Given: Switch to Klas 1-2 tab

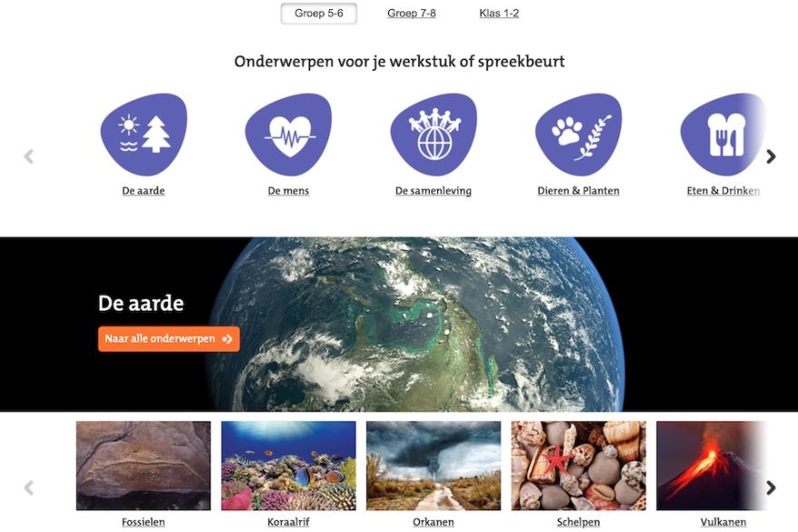Looking at the screenshot, I should pos(500,14).
